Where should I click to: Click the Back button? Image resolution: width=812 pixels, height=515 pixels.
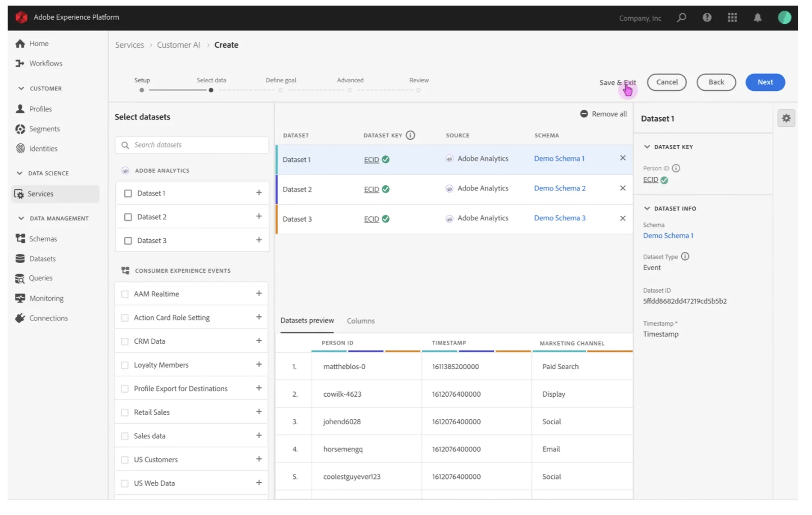(716, 82)
